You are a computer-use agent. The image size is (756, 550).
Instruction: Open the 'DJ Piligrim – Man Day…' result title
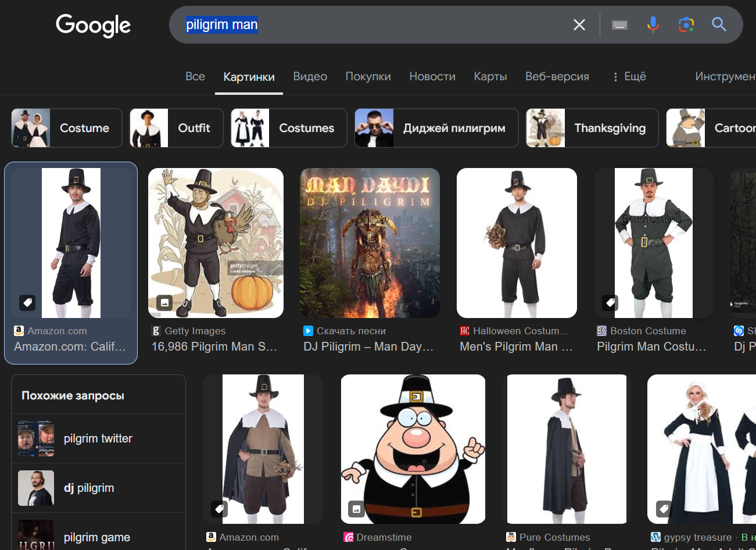point(368,347)
